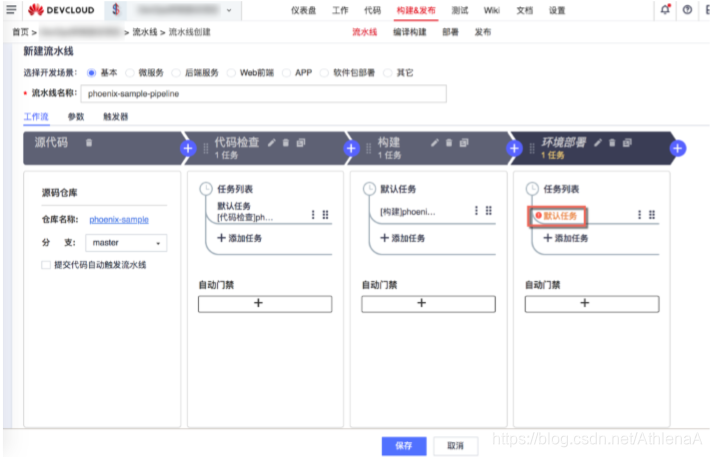
Task: Delete the 源代码 stage via trash icon
Action: tap(89, 143)
